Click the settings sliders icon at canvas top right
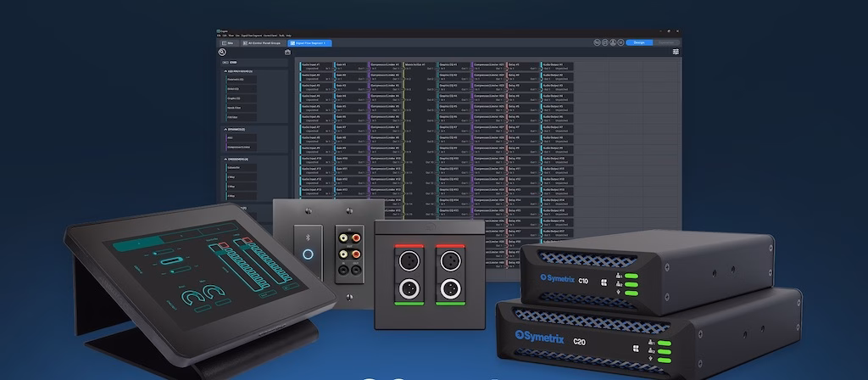This screenshot has width=868, height=380. point(676,52)
